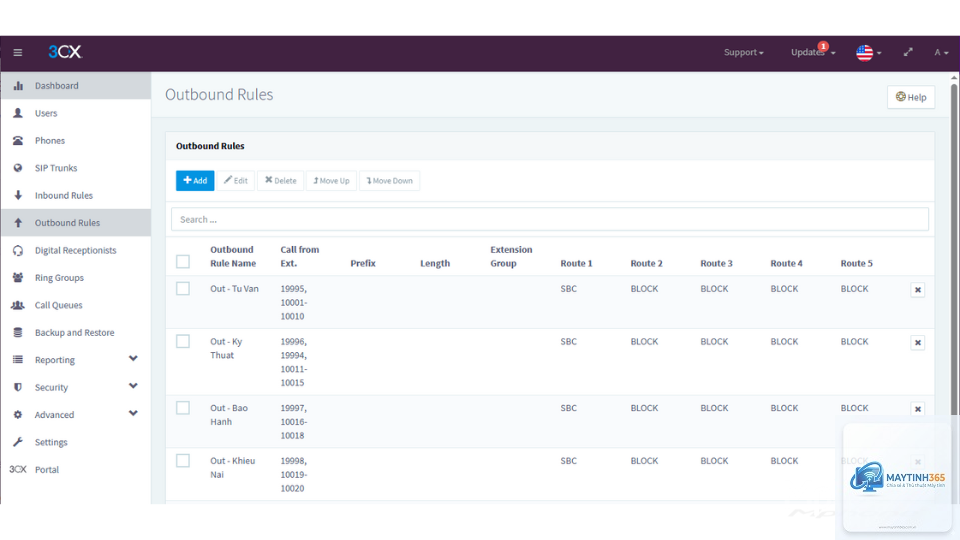Toggle fullscreen with the expand arrows icon
Screen dimensions: 960x540
tap(908, 52)
